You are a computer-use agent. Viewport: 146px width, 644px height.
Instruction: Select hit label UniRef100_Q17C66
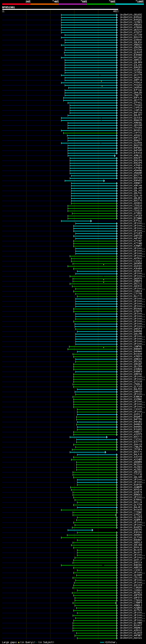click(x=131, y=538)
